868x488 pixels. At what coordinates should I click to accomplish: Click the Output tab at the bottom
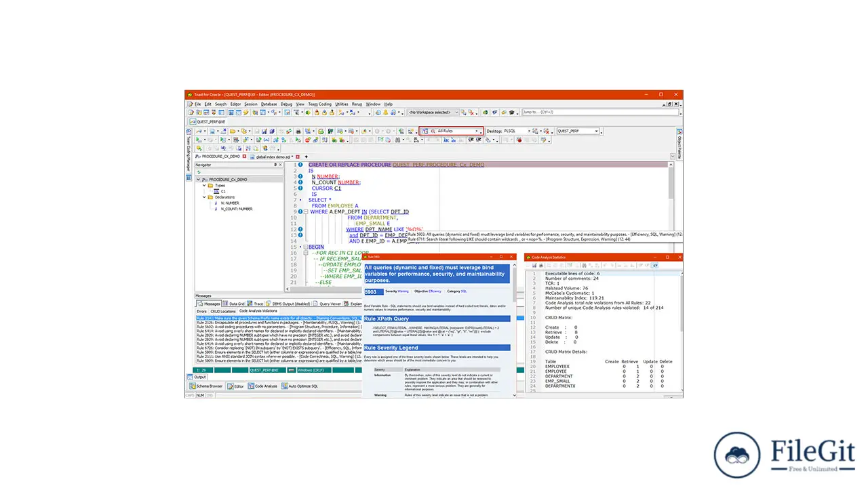[198, 377]
